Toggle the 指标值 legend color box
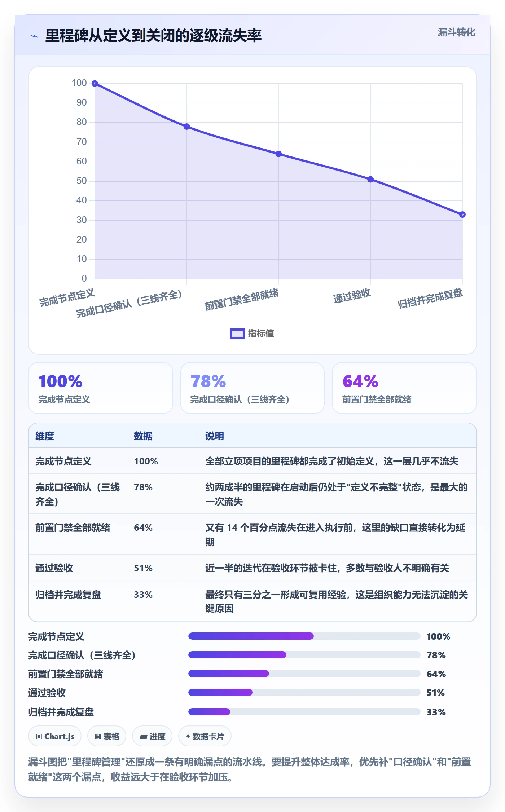505x812 pixels. pyautogui.click(x=237, y=334)
